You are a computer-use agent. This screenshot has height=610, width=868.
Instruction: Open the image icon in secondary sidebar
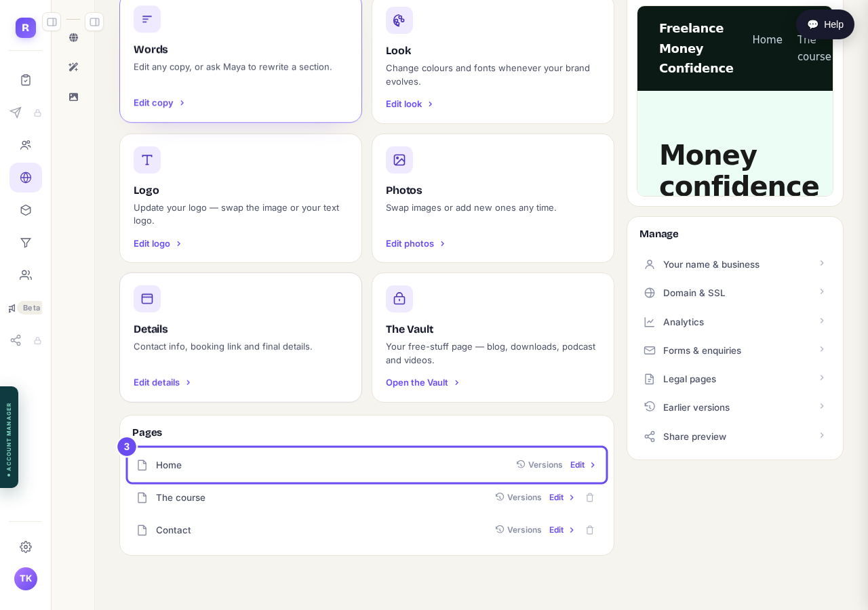tap(73, 97)
